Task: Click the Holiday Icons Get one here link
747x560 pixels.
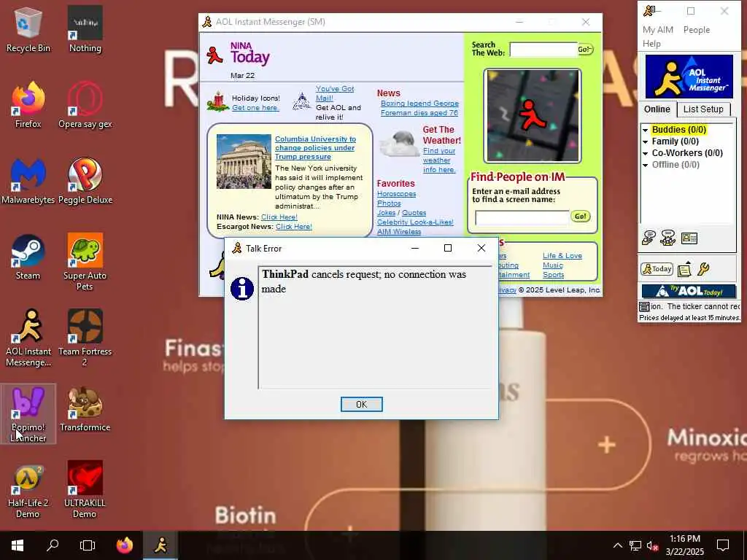Action: [255, 108]
